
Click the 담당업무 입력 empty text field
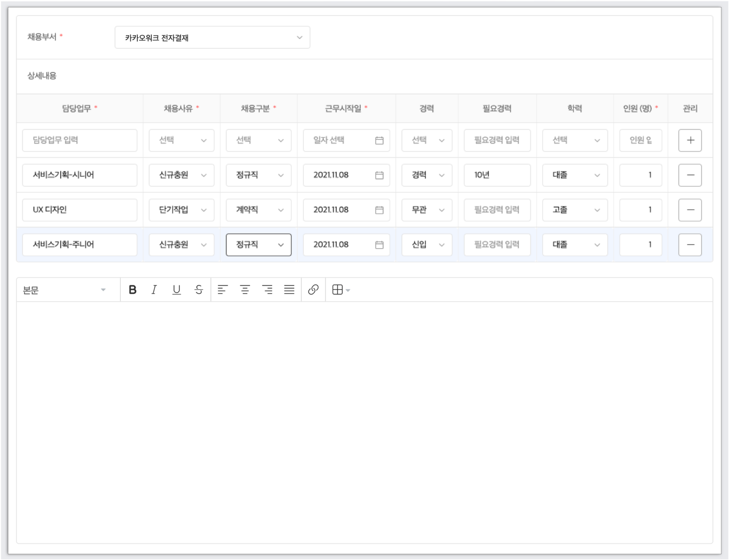tap(79, 140)
